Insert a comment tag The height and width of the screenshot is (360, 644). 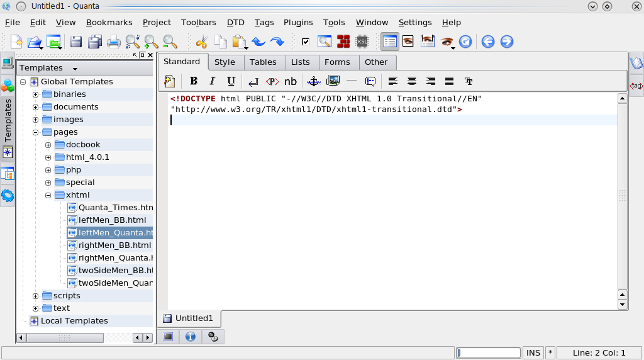coord(370,81)
